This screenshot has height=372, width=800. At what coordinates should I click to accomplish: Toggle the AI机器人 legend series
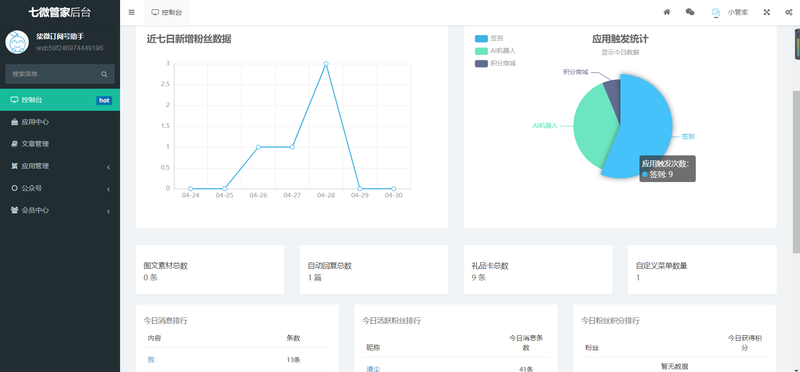(495, 51)
